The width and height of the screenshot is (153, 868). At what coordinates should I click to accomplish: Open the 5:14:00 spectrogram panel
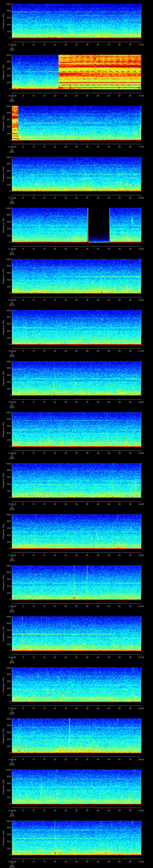click(76, 21)
